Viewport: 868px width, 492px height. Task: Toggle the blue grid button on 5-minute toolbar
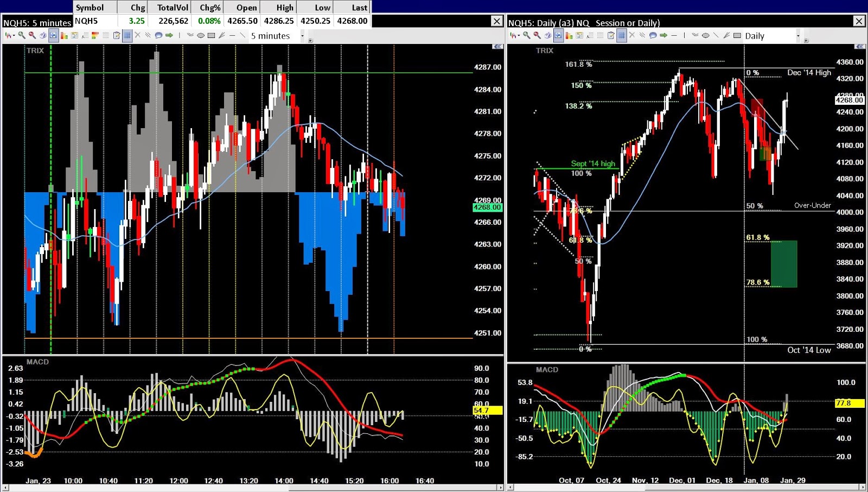pos(127,35)
